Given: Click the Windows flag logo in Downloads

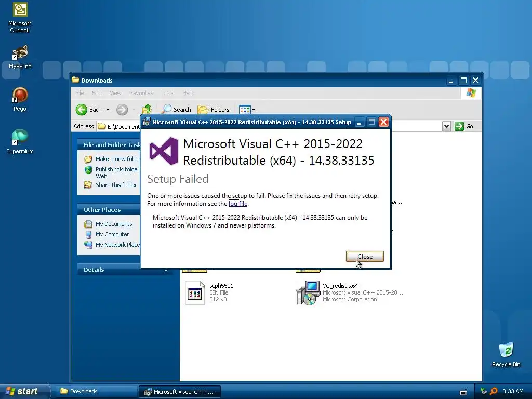Looking at the screenshot, I should [x=471, y=93].
